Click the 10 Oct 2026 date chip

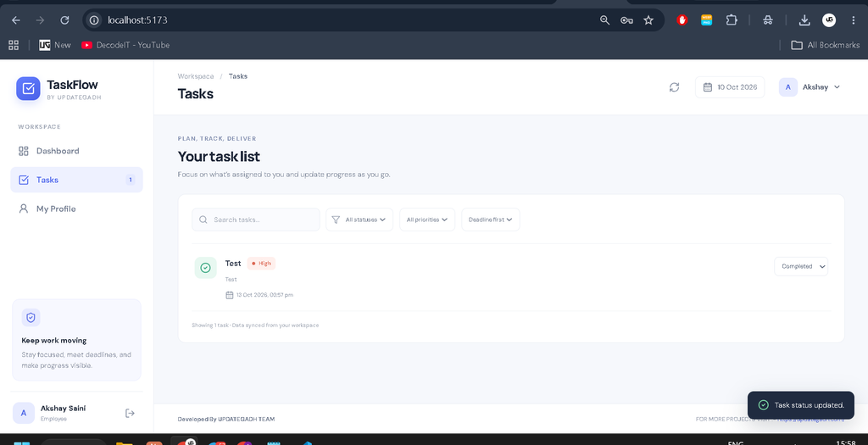730,87
